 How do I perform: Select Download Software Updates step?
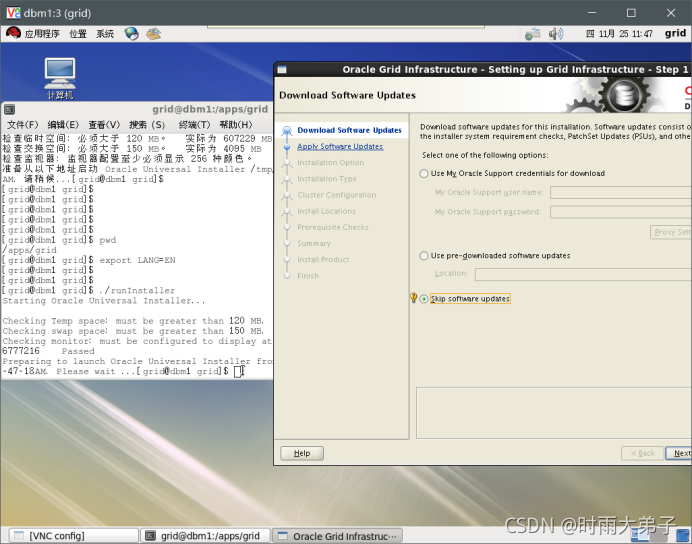[x=349, y=130]
